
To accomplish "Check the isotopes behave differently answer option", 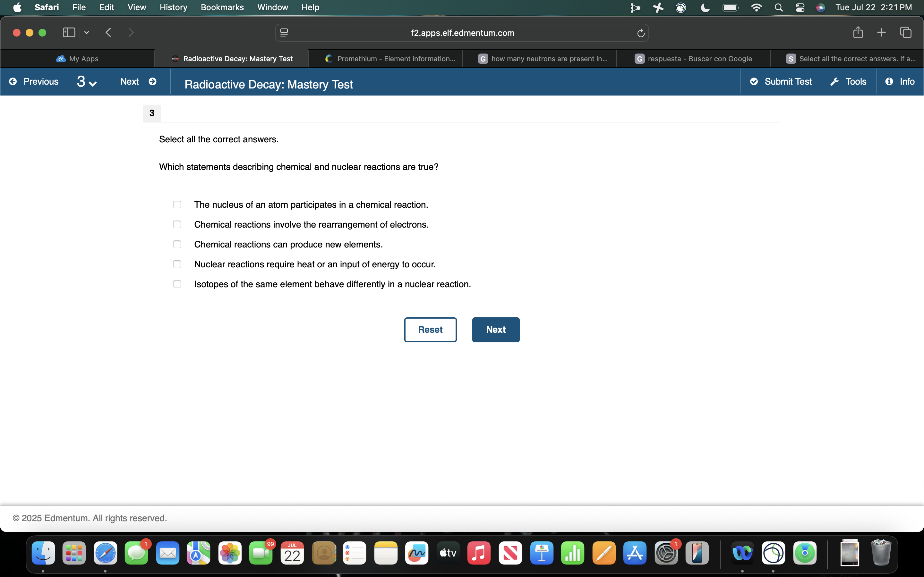I will click(177, 284).
